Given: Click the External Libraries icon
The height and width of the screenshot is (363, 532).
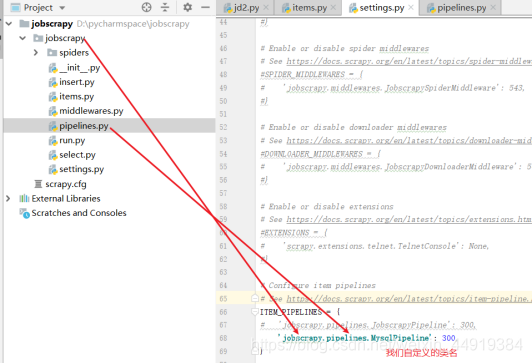Looking at the screenshot, I should [24, 198].
